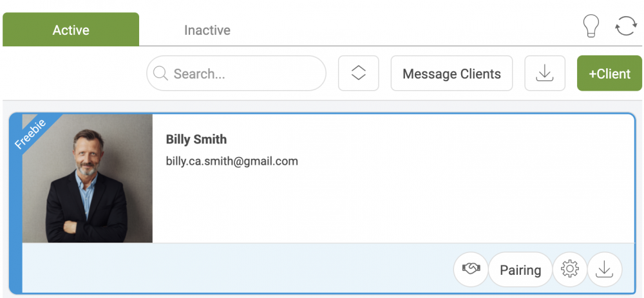The width and height of the screenshot is (644, 298).
Task: Click the Freebie corner ribbon label
Action: pos(30,134)
